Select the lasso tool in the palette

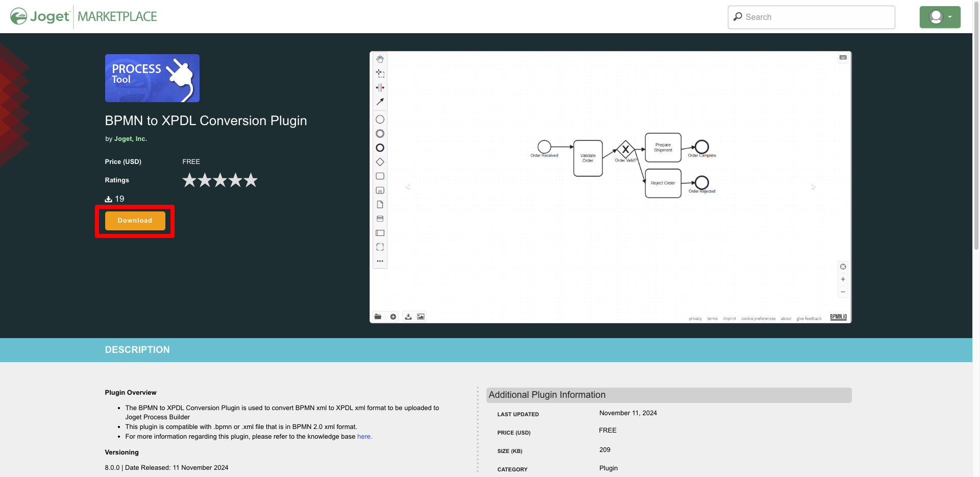[380, 74]
